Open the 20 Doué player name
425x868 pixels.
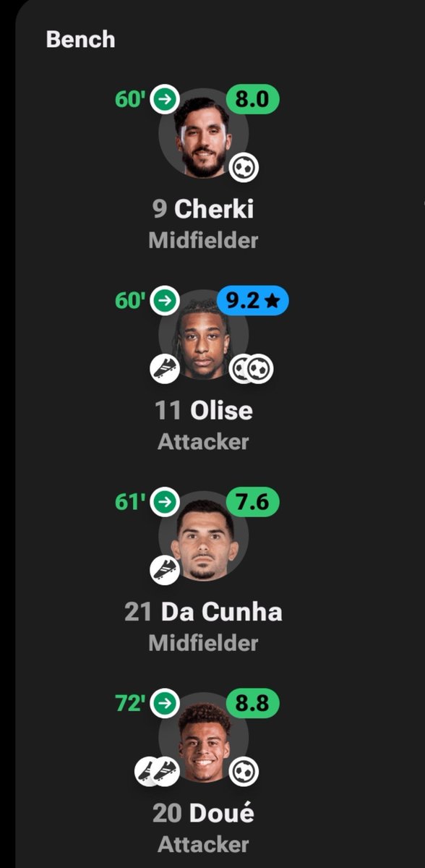pos(203,814)
